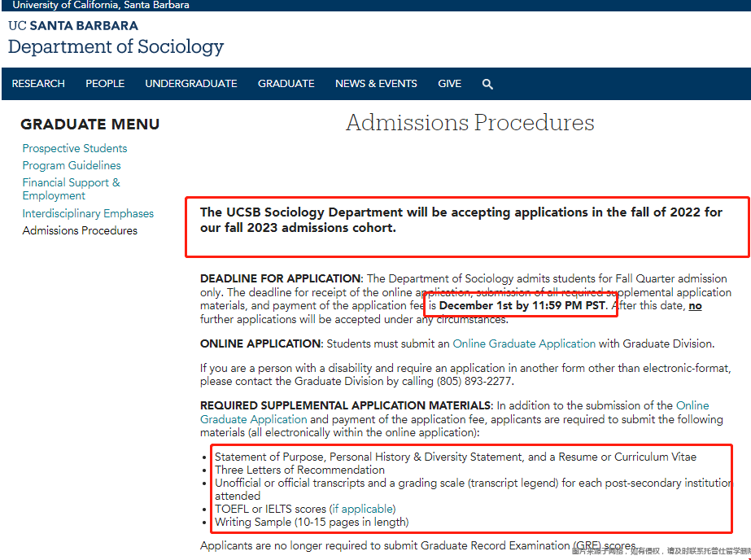Click the Admissions Procedures page heading
Screen dimensions: 751x560
[469, 123]
